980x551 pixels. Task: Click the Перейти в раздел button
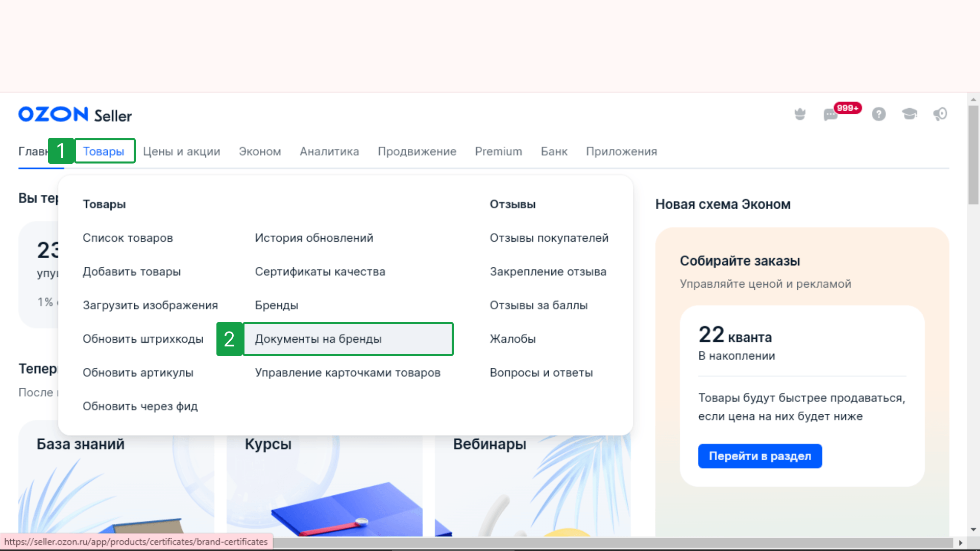760,456
